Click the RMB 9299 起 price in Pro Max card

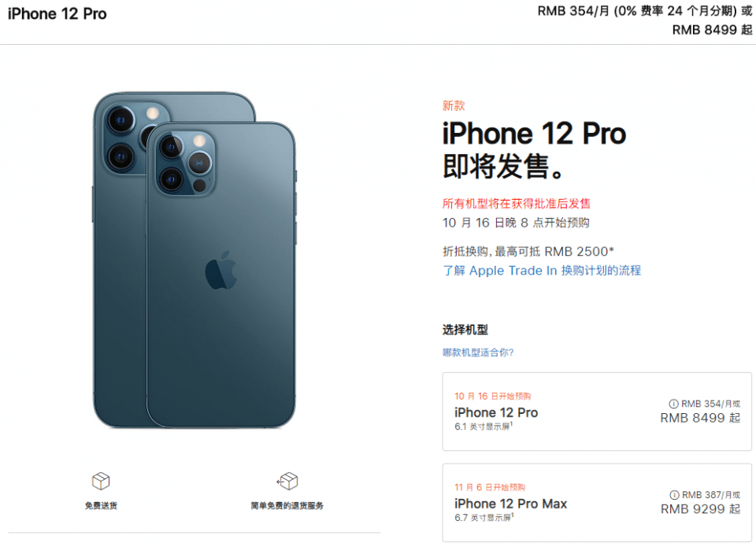tap(700, 509)
